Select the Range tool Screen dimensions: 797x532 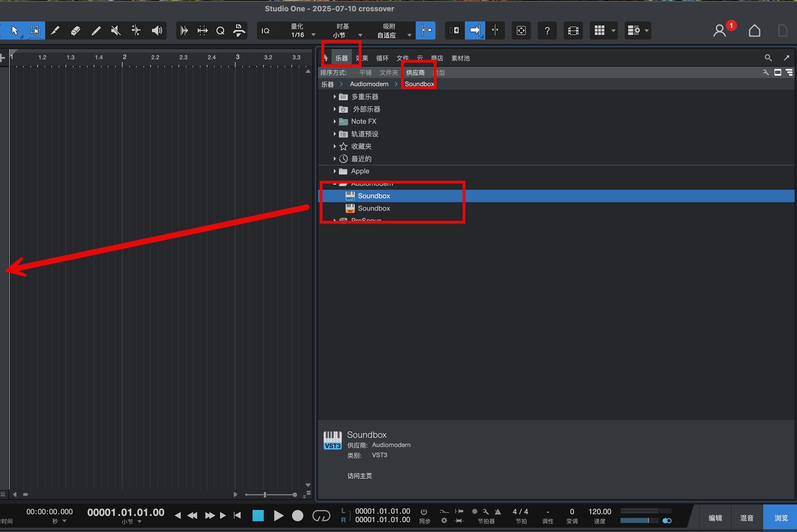[x=36, y=30]
